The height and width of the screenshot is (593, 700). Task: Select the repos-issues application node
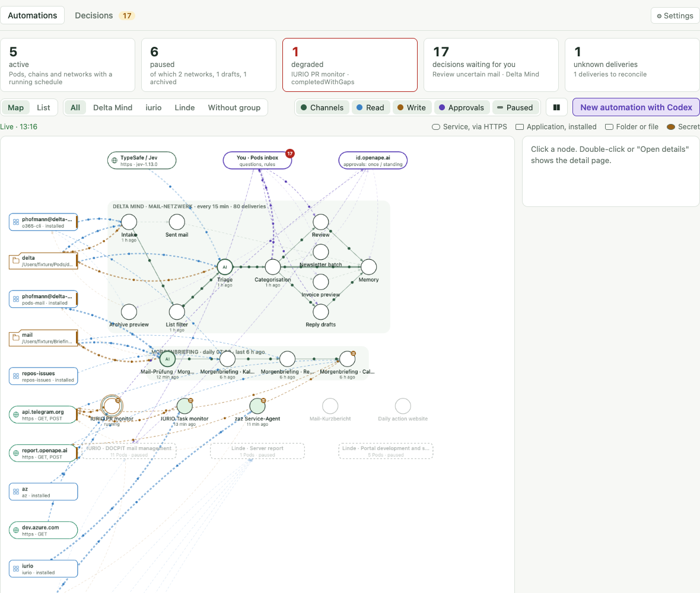(x=43, y=376)
